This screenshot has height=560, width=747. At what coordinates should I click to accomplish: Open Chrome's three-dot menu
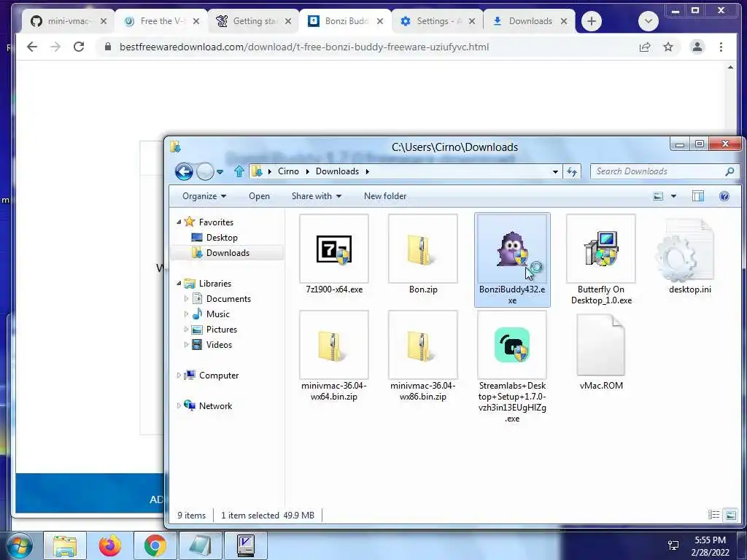coord(721,47)
